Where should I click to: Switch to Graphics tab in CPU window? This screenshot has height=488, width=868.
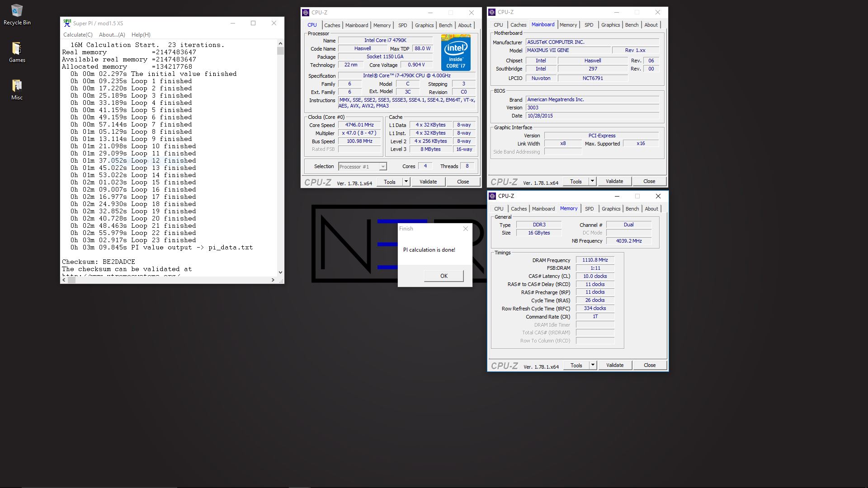[x=424, y=25]
